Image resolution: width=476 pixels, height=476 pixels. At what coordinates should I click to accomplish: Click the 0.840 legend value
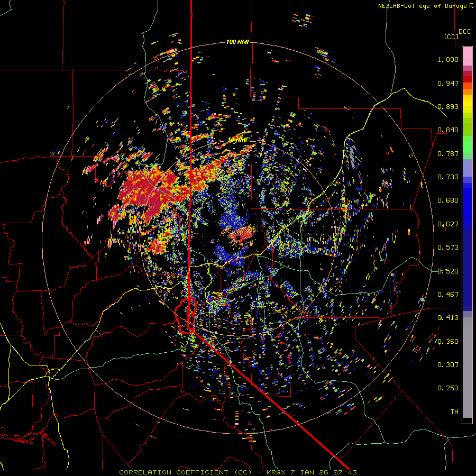[448, 130]
